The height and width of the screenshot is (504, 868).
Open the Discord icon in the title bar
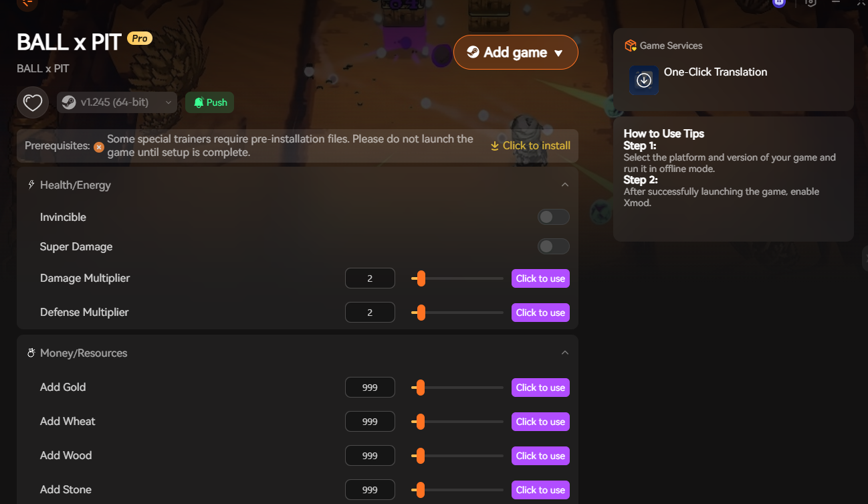pos(778,3)
